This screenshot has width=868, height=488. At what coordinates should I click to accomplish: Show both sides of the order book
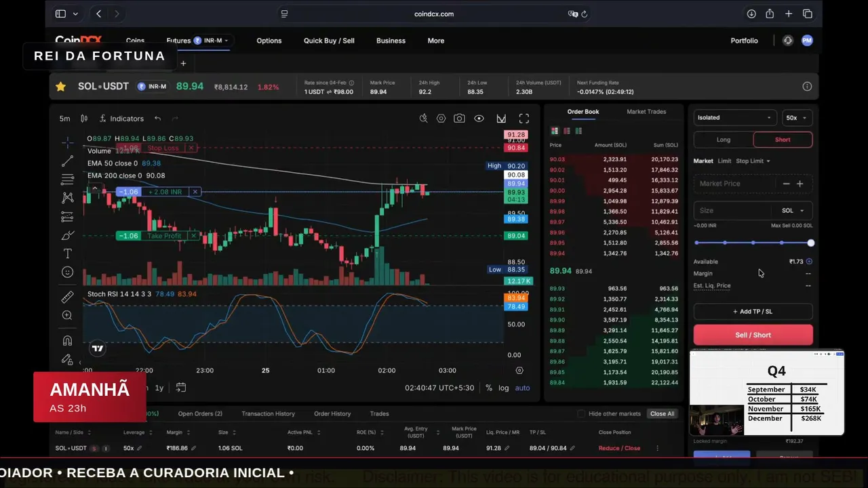pos(555,131)
